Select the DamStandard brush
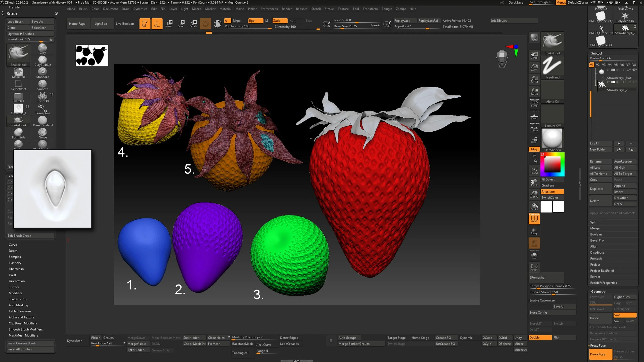Screen dimensions: 644x362 tap(43, 120)
